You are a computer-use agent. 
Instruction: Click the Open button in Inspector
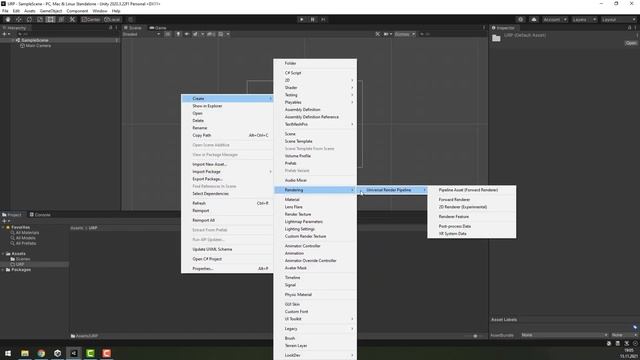(x=631, y=43)
